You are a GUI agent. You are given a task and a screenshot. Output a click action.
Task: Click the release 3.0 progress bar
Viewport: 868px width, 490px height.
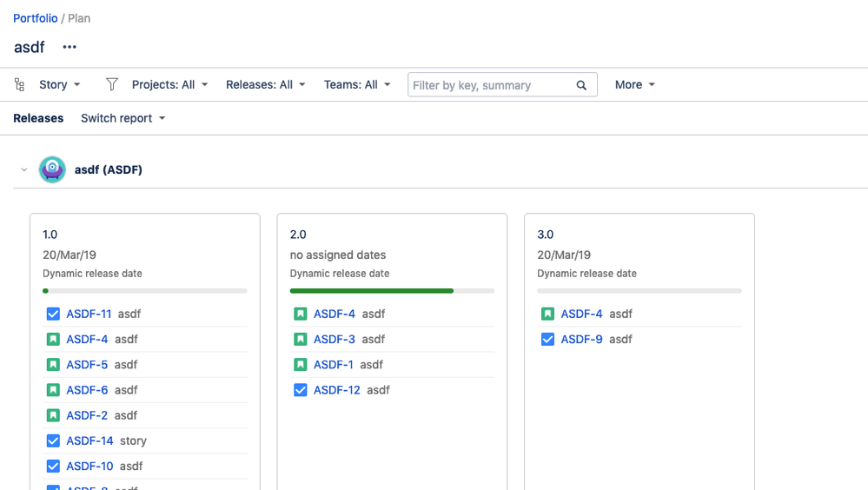coord(639,291)
